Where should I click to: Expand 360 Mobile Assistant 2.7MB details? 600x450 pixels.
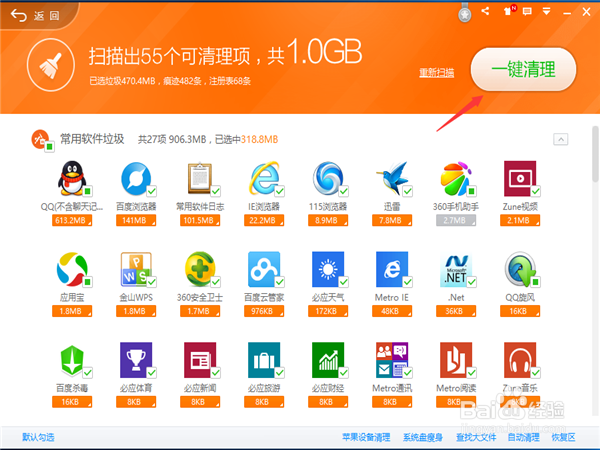pyautogui.click(x=456, y=220)
